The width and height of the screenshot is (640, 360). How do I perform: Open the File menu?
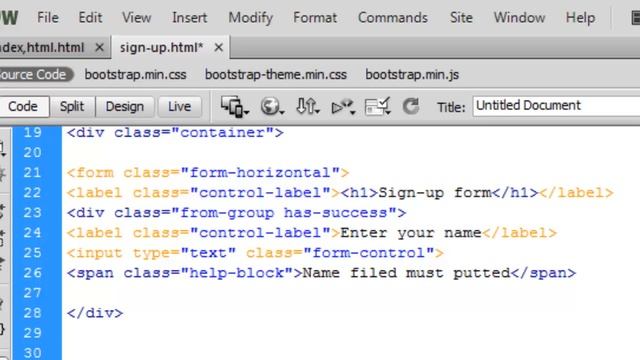point(48,18)
